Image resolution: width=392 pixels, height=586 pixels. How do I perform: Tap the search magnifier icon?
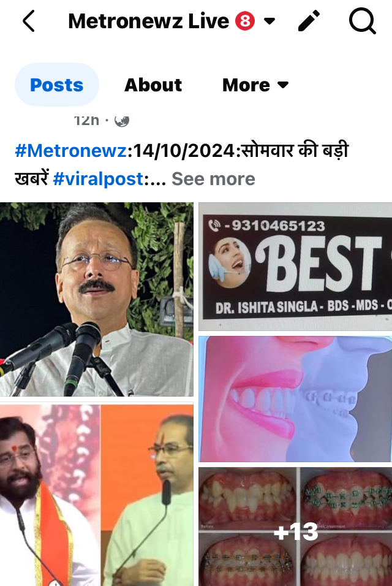(x=362, y=21)
